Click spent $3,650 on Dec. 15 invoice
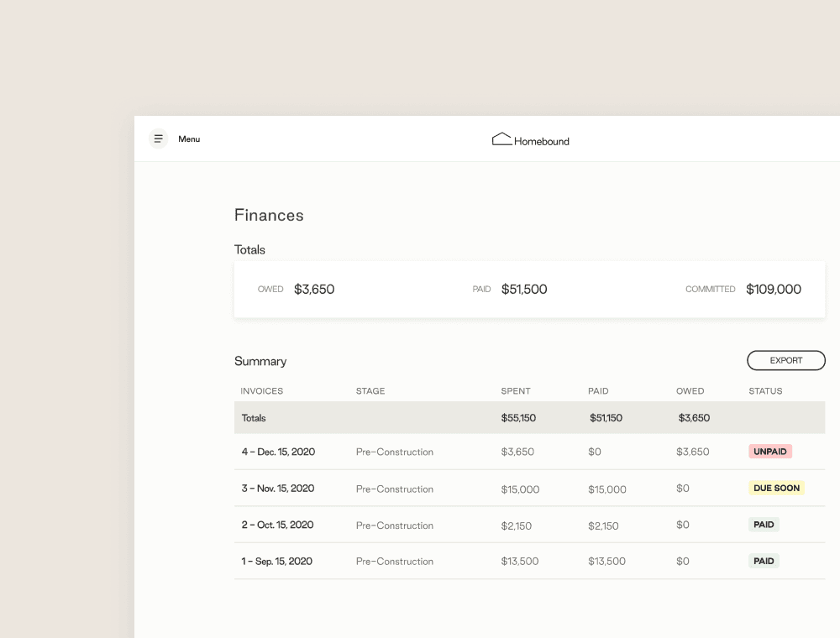Screen dimensions: 840x638 pyautogui.click(x=517, y=452)
